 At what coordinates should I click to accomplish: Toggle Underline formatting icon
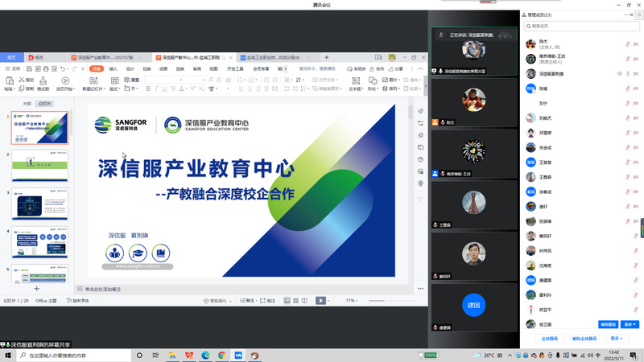coord(165,88)
